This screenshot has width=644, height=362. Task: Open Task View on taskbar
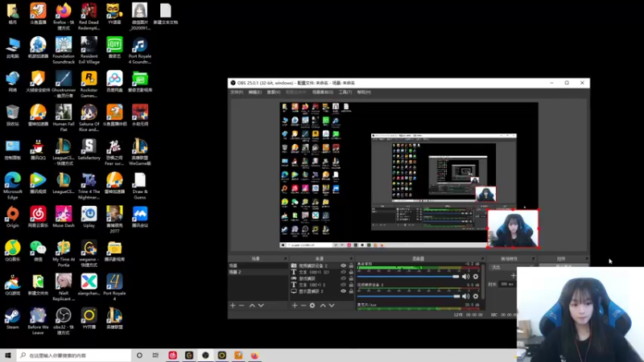155,356
